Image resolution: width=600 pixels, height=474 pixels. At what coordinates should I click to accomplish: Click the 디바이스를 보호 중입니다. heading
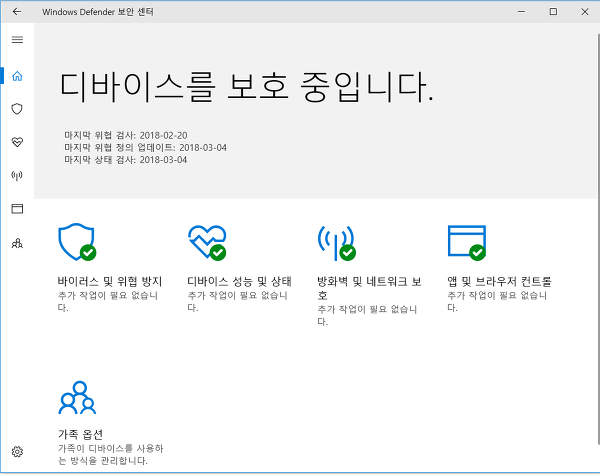point(247,87)
